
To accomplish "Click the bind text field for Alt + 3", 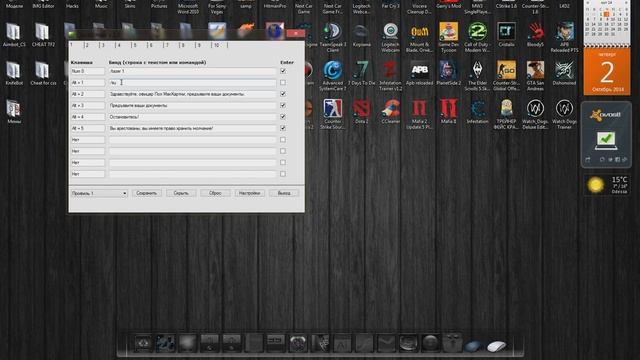I will click(x=192, y=105).
